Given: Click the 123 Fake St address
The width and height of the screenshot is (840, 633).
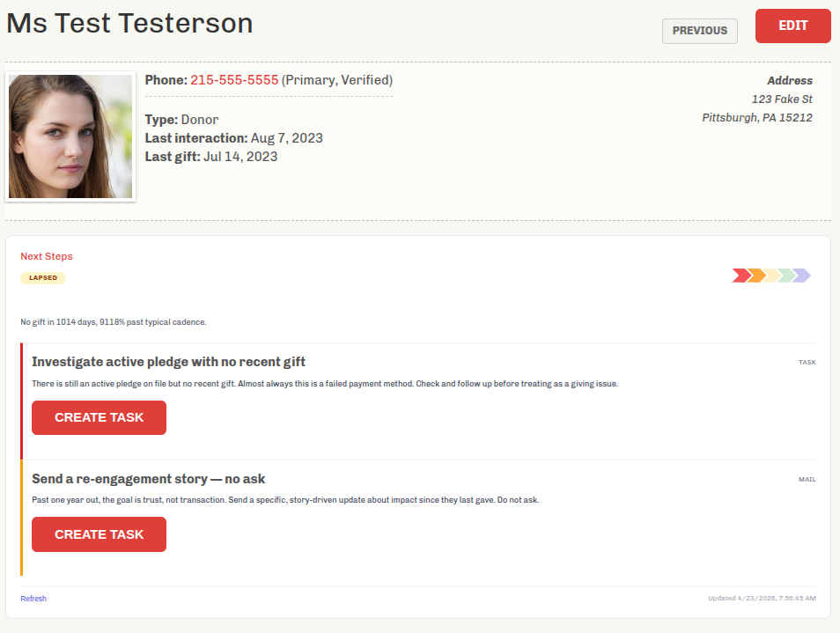Looking at the screenshot, I should pyautogui.click(x=782, y=99).
